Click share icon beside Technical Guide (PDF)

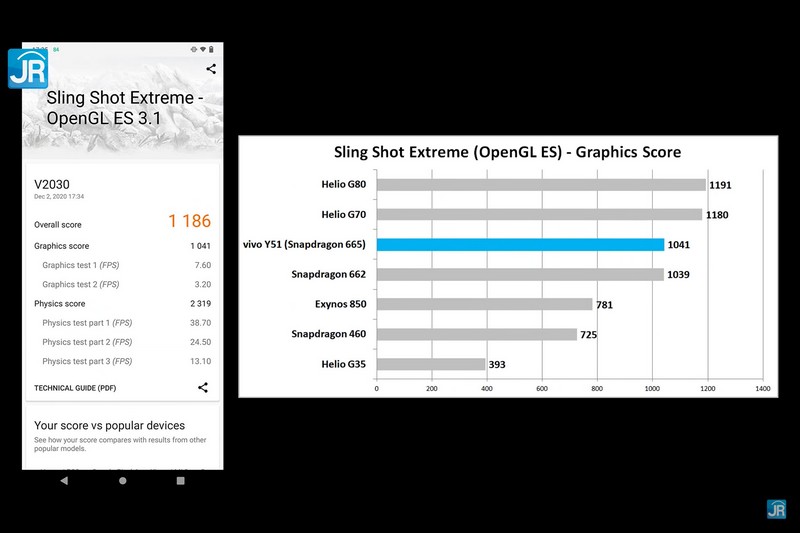pos(203,387)
